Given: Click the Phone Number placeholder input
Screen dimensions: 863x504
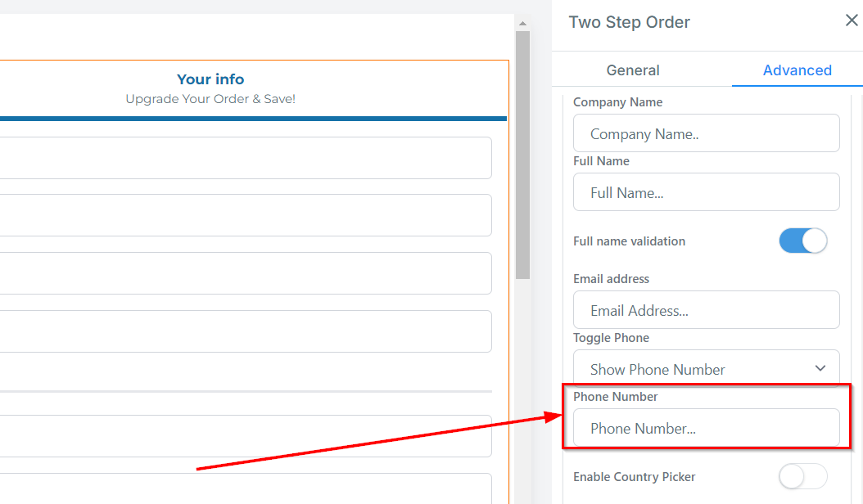Looking at the screenshot, I should pyautogui.click(x=706, y=428).
